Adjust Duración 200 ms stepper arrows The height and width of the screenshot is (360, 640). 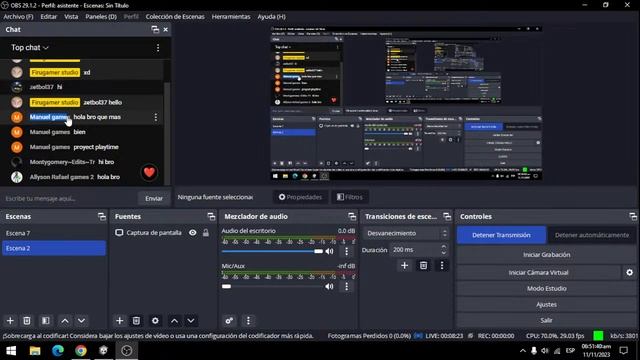coord(444,249)
